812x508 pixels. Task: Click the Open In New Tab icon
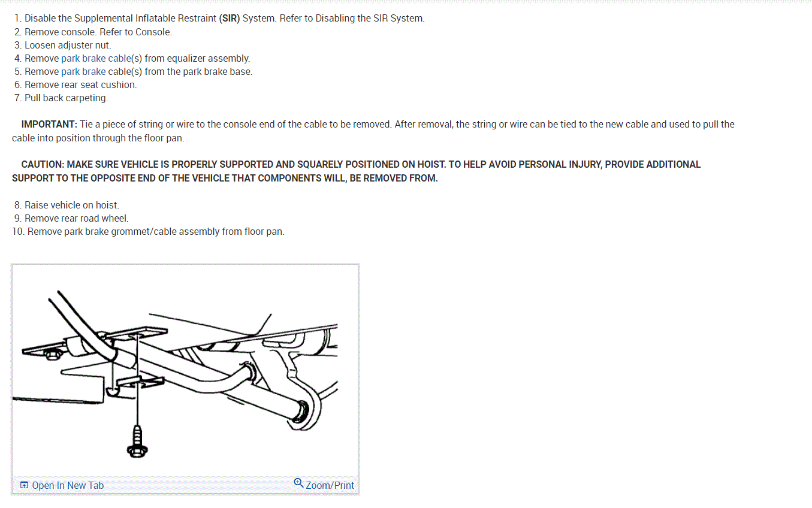point(24,485)
